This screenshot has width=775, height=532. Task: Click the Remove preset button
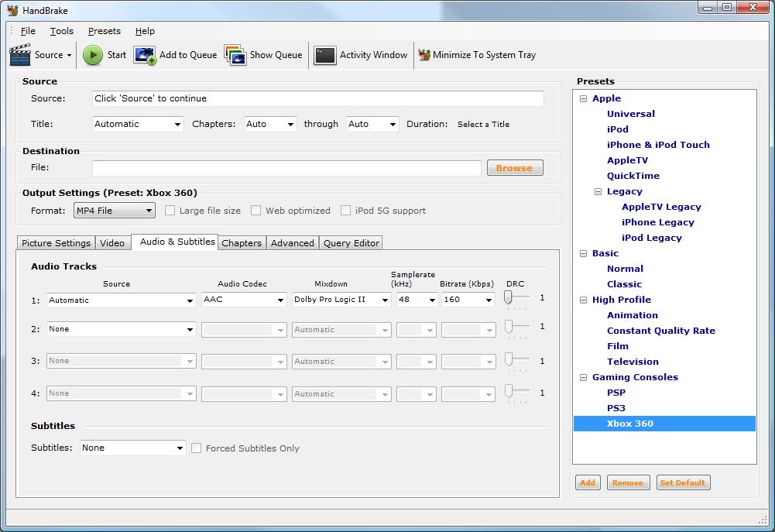628,482
